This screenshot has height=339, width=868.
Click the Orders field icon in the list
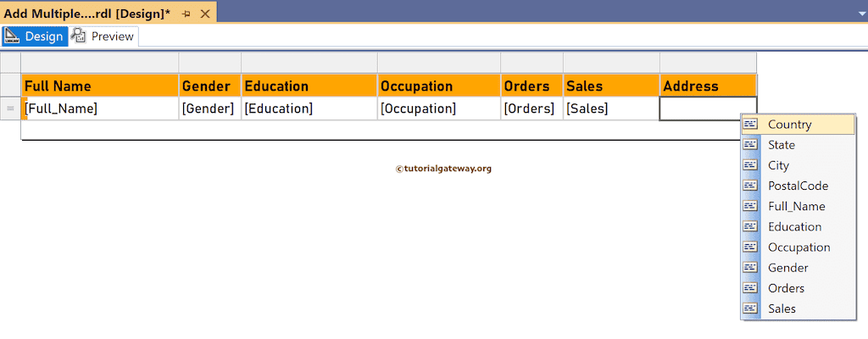point(750,288)
